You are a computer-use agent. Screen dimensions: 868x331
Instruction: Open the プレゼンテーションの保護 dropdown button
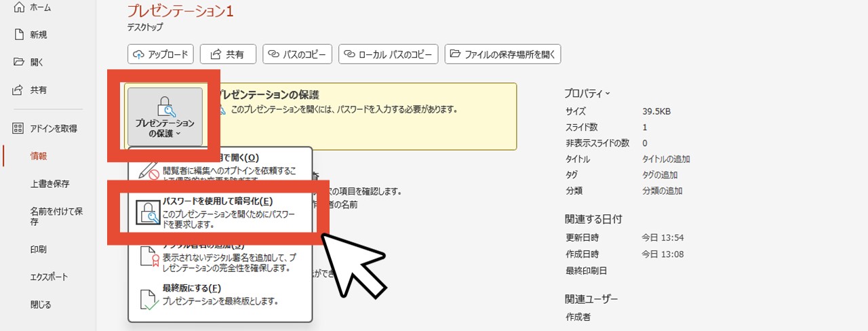coord(165,117)
